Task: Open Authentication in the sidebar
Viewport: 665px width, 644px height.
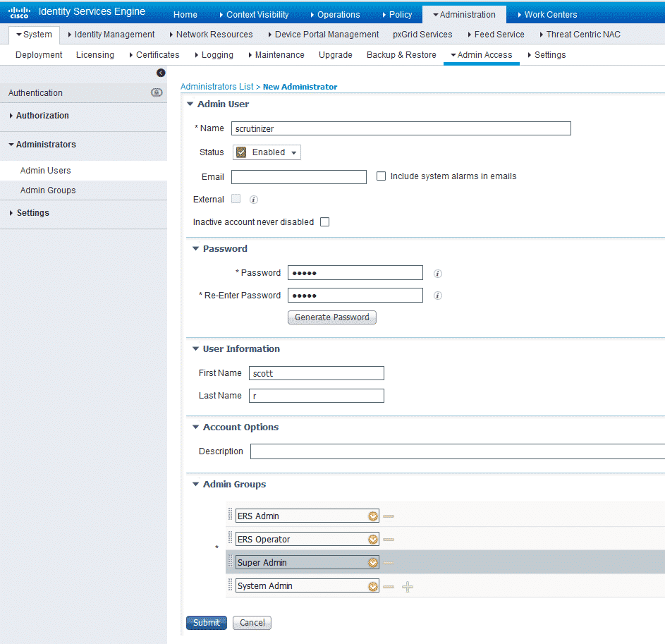Action: [35, 92]
